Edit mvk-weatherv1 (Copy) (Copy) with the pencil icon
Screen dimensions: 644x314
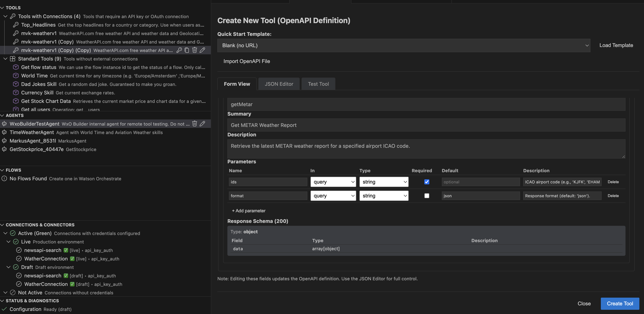coord(203,50)
